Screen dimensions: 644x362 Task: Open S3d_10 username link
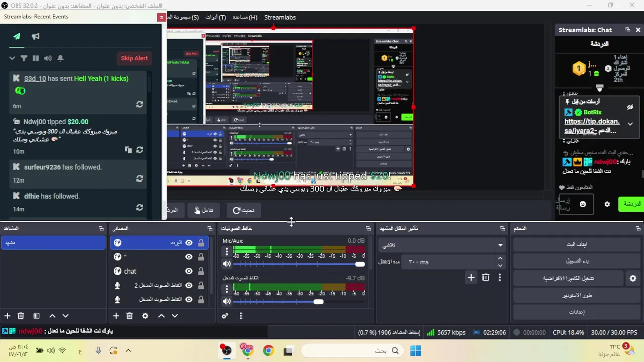click(x=35, y=78)
